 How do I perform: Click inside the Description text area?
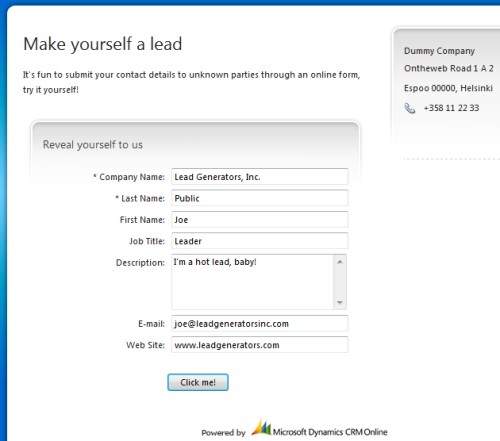click(252, 282)
